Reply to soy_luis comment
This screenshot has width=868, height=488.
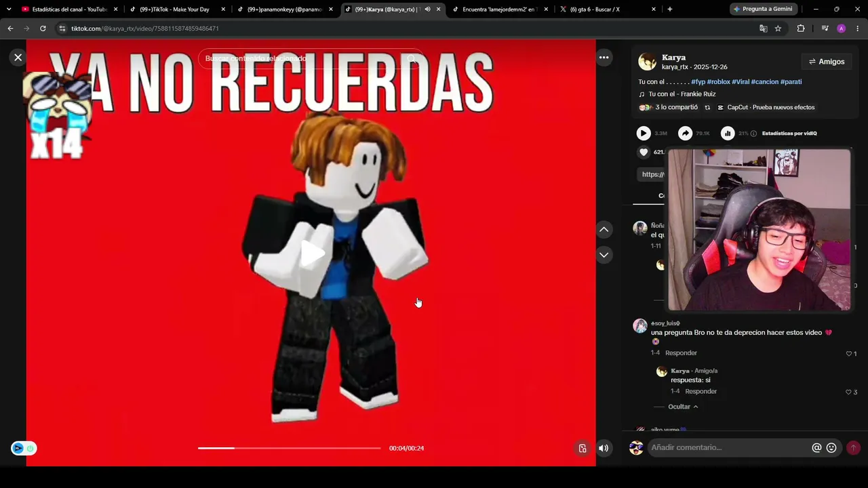(x=681, y=353)
